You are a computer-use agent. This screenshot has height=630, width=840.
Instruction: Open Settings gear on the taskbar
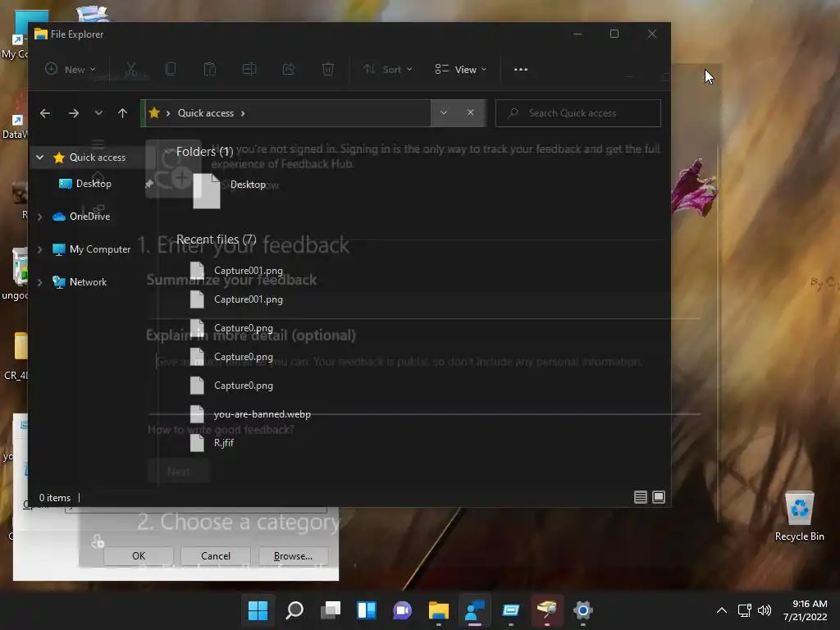pyautogui.click(x=583, y=610)
